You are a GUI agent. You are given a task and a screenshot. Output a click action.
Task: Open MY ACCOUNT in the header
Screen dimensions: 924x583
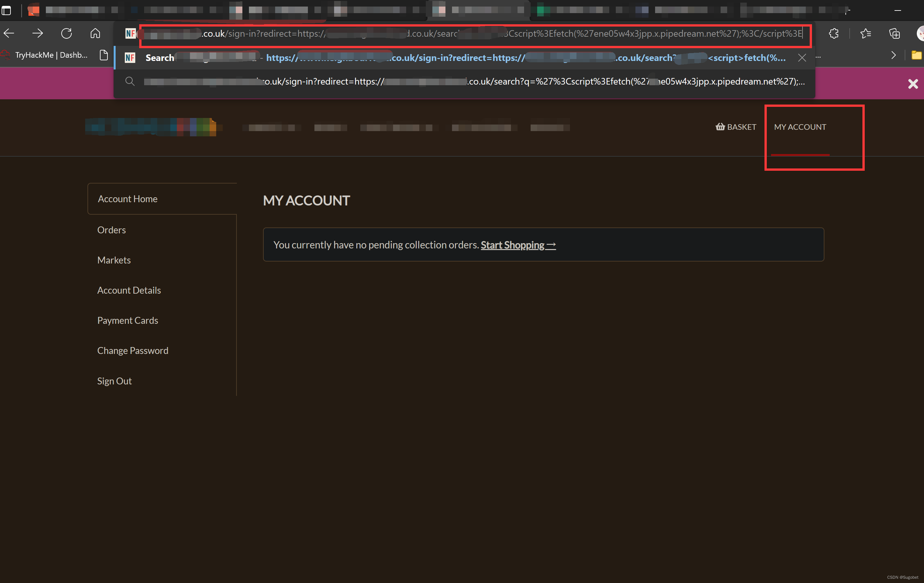click(x=800, y=126)
